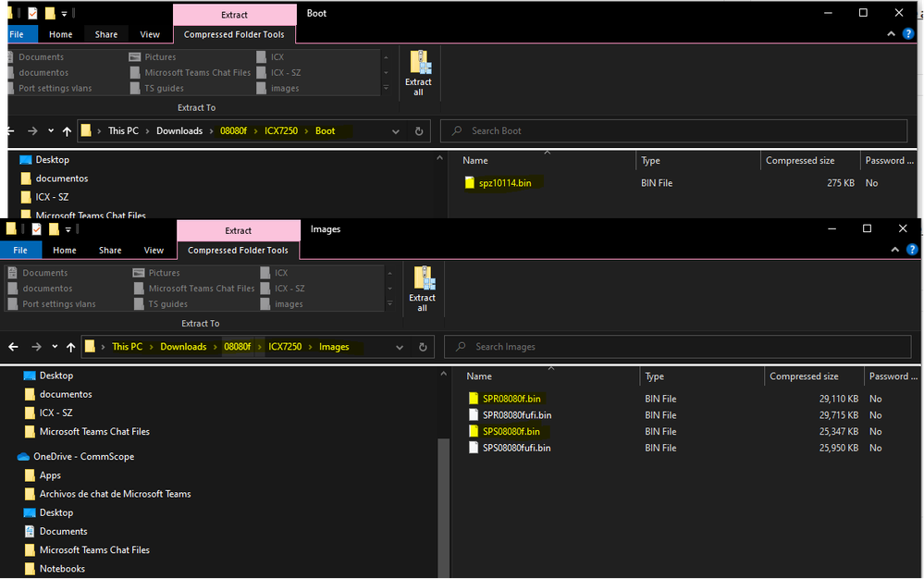
Task: Click the OneDrive - CommScope cloud icon
Action: [24, 457]
